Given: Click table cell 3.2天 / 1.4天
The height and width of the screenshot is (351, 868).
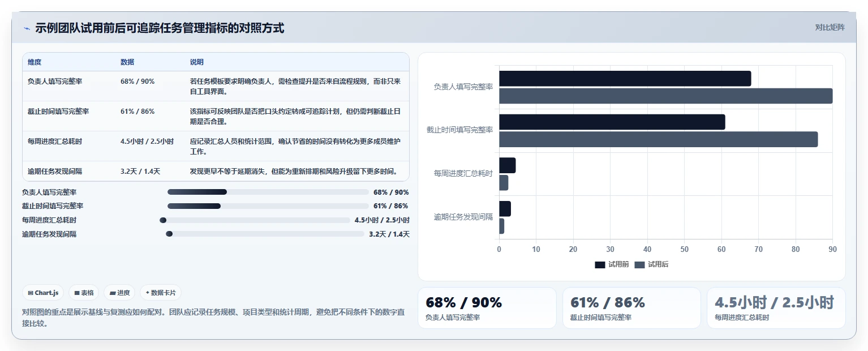Looking at the screenshot, I should coord(140,172).
